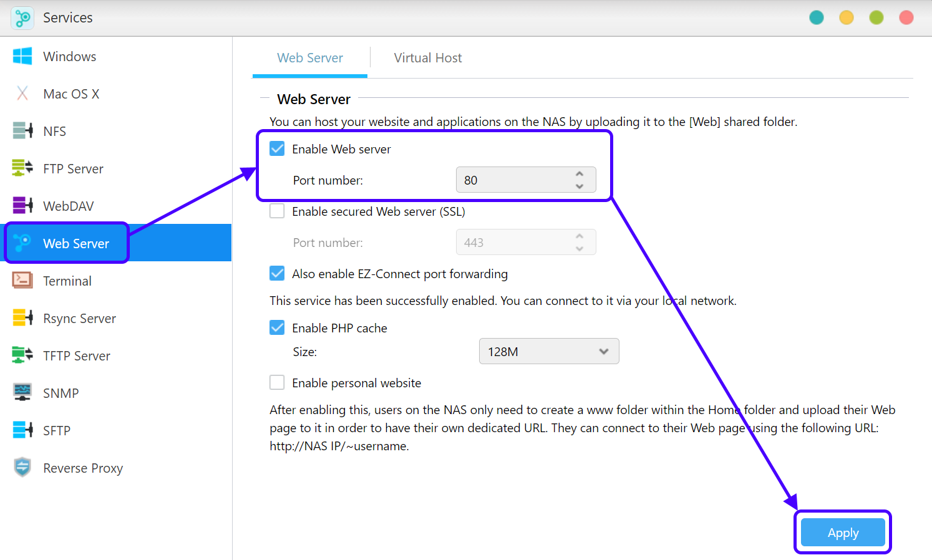Toggle Enable personal website checkbox
The height and width of the screenshot is (560, 932).
point(277,383)
